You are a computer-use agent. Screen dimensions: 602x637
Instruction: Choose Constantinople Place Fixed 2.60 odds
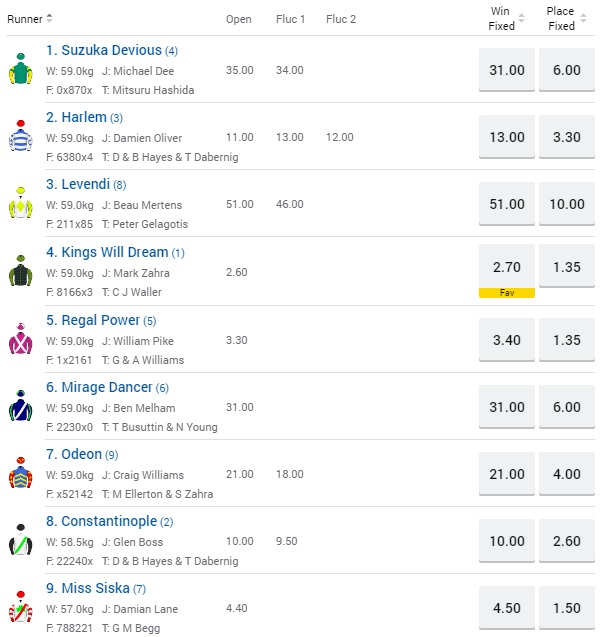pyautogui.click(x=567, y=541)
